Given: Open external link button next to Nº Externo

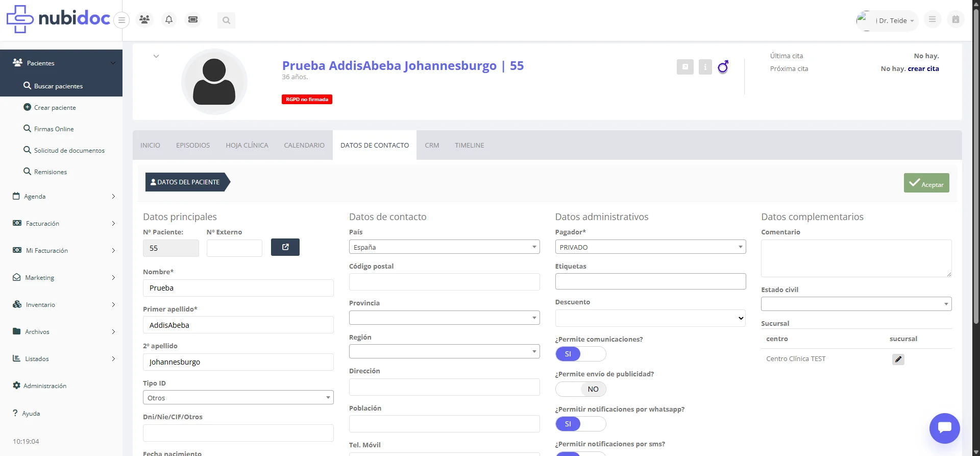Looking at the screenshot, I should click(285, 247).
